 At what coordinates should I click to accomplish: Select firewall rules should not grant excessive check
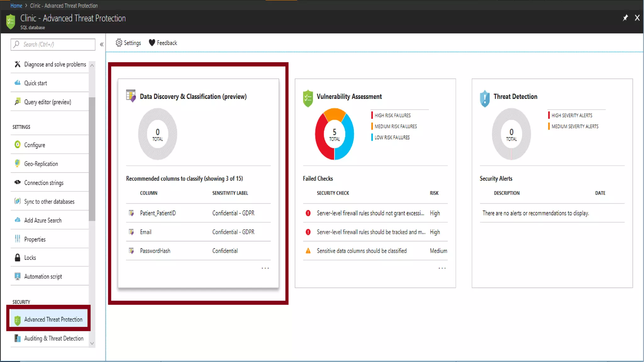[375, 213]
